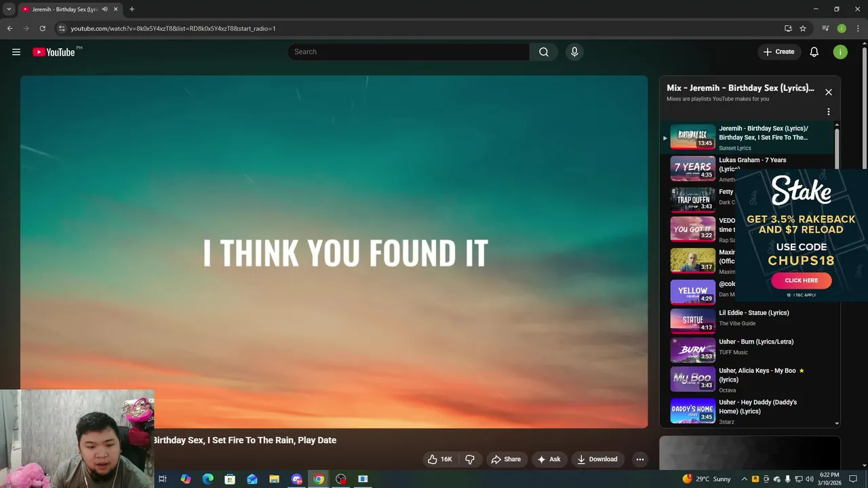This screenshot has height=488, width=868.
Task: Close the Mix playlist panel
Action: click(x=829, y=92)
